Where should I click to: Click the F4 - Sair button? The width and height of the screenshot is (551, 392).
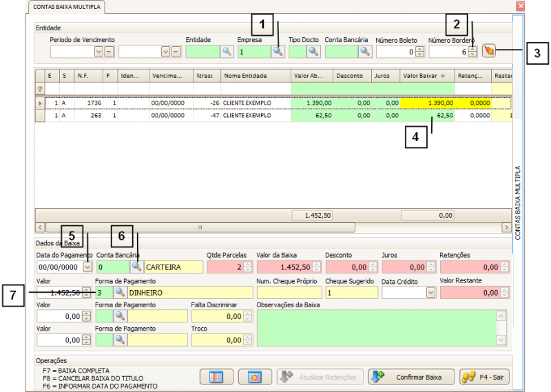486,377
